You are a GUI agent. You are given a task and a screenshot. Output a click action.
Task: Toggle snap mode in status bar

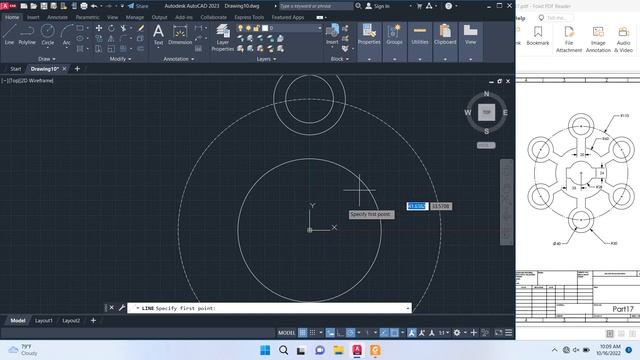click(x=313, y=333)
